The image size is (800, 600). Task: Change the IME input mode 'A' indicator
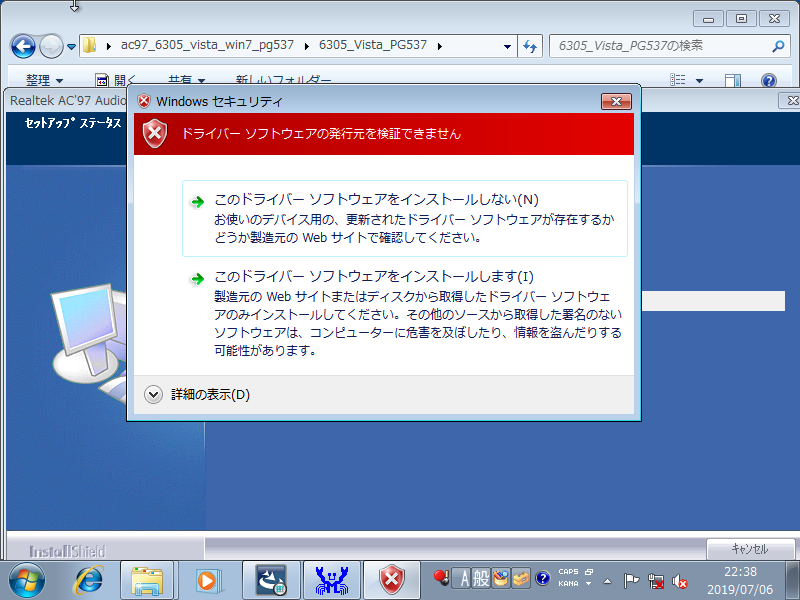(463, 579)
